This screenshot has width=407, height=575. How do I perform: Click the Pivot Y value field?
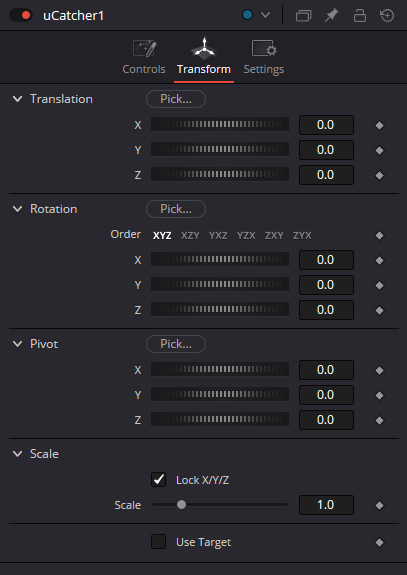coord(326,395)
